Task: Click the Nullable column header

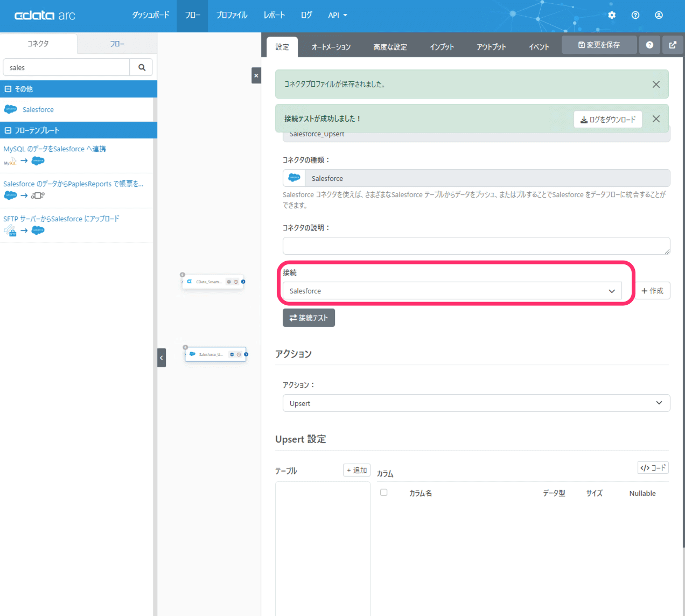Action: tap(642, 493)
